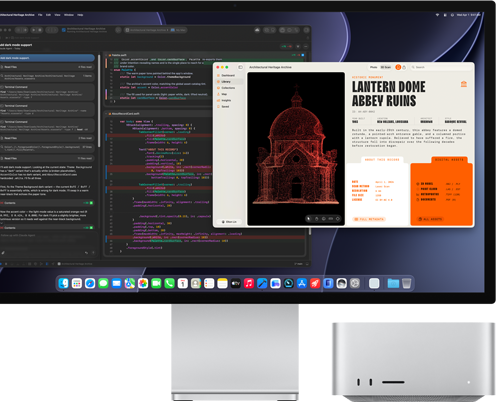Screen dimensions: 497x403
Task: Open the File menu in the menu bar
Action: point(40,15)
